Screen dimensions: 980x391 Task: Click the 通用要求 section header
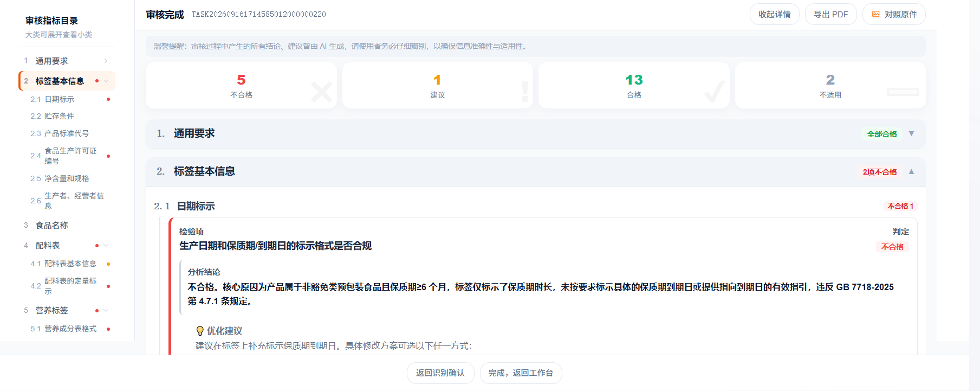535,133
